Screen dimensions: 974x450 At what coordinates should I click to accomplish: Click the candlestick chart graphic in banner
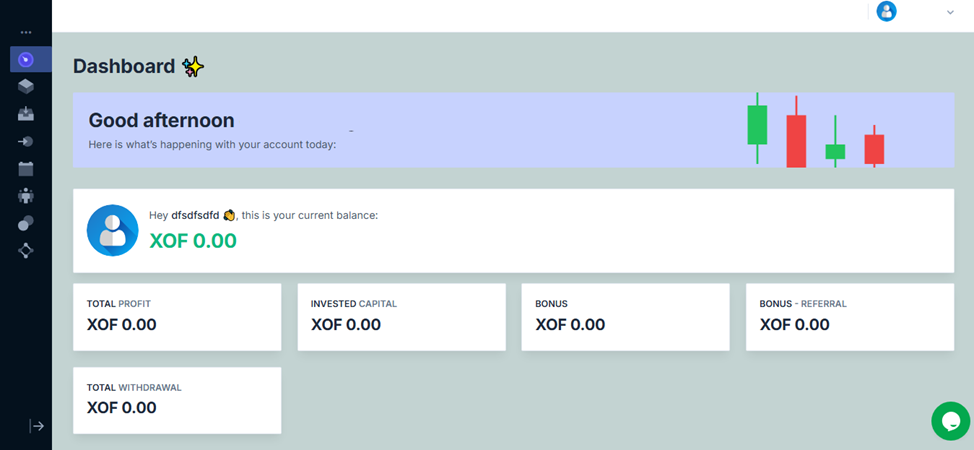(x=815, y=131)
